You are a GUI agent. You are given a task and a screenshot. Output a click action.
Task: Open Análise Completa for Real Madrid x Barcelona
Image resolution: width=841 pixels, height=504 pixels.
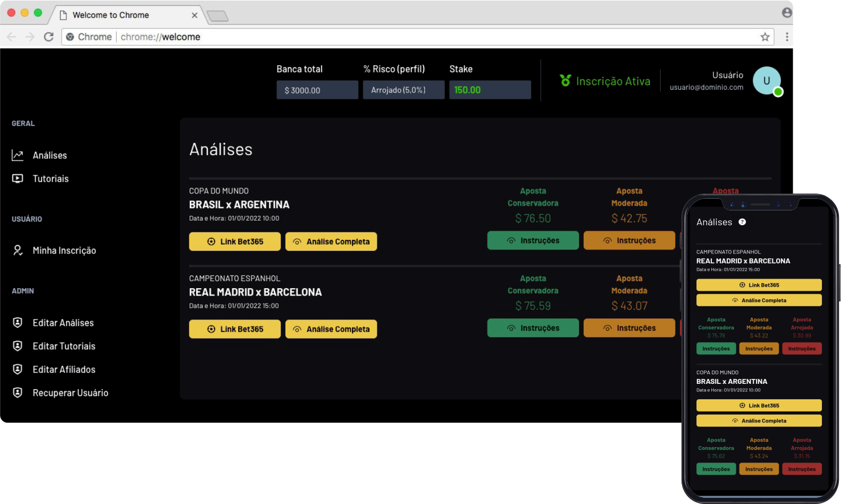coord(331,329)
